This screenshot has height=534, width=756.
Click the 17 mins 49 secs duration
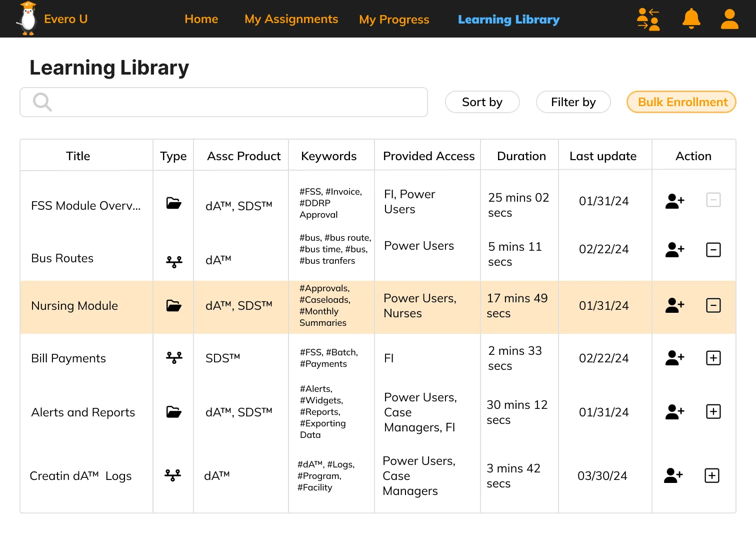(517, 306)
